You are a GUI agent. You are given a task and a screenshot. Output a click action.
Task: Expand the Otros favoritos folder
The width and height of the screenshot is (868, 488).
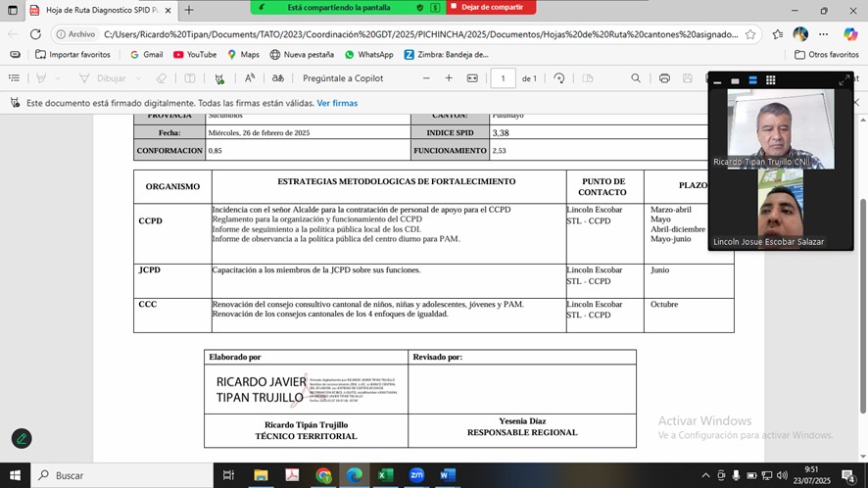point(827,54)
